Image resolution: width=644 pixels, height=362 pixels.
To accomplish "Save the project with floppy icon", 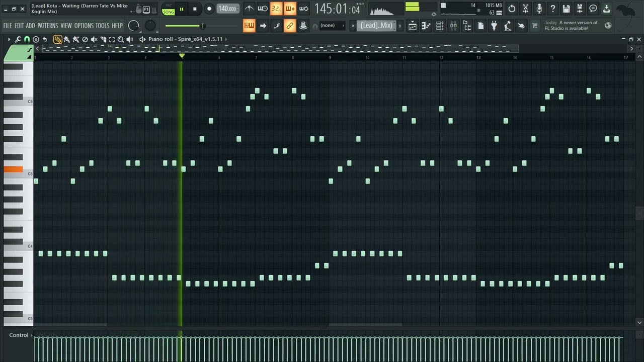I will pos(566,9).
